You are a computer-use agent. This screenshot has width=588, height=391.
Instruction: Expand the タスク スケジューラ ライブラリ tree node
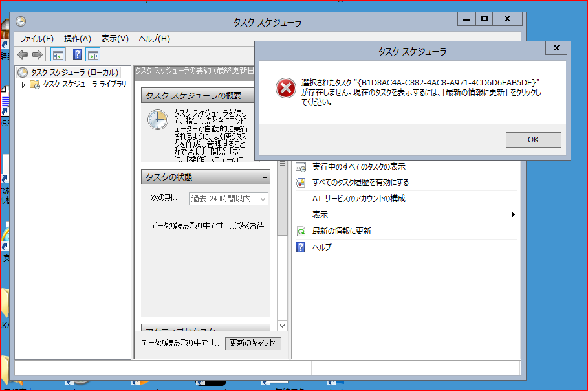pos(23,84)
